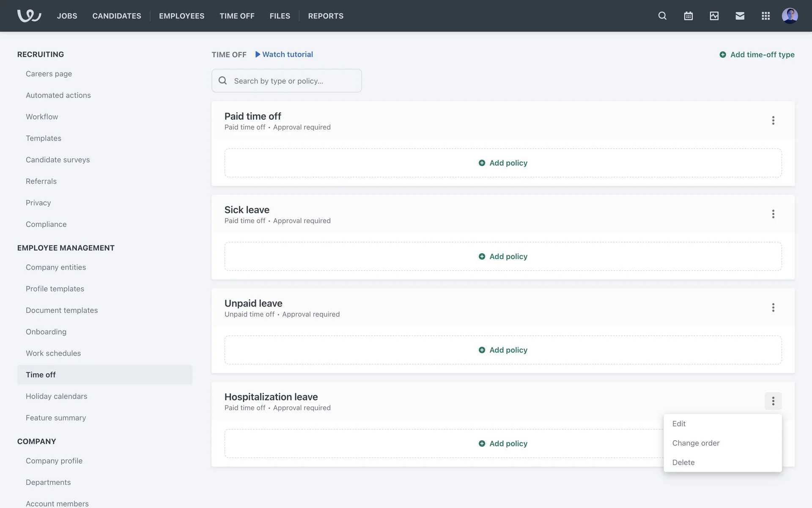Choose Change order in context menu
This screenshot has width=812, height=508.
click(x=696, y=443)
